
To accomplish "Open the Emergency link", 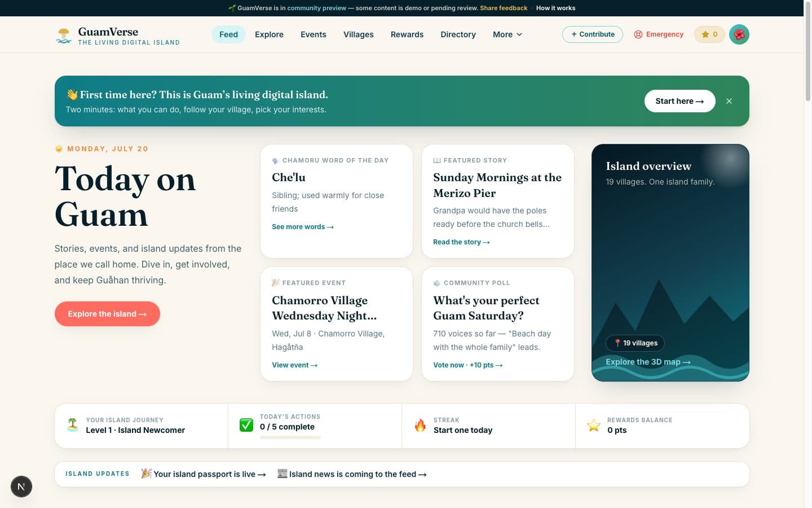I will tap(659, 34).
